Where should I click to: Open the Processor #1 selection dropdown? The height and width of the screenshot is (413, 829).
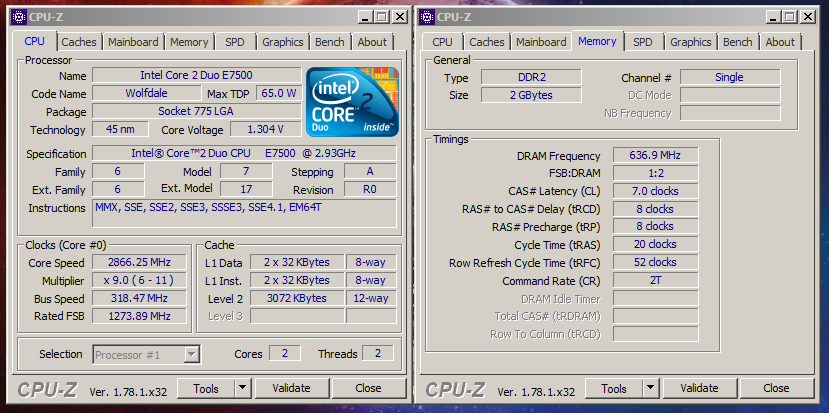pyautogui.click(x=146, y=354)
